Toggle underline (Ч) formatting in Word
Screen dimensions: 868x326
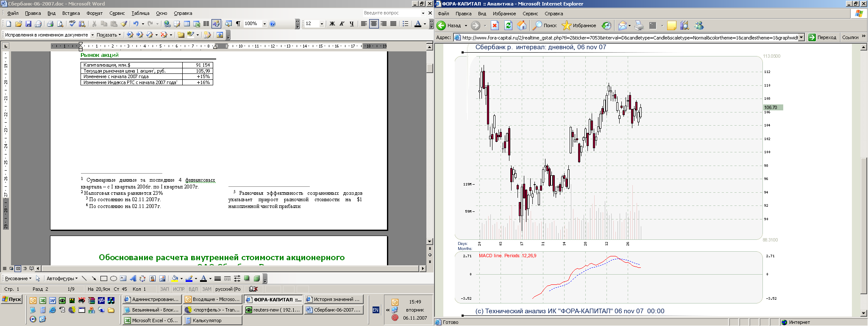click(352, 24)
